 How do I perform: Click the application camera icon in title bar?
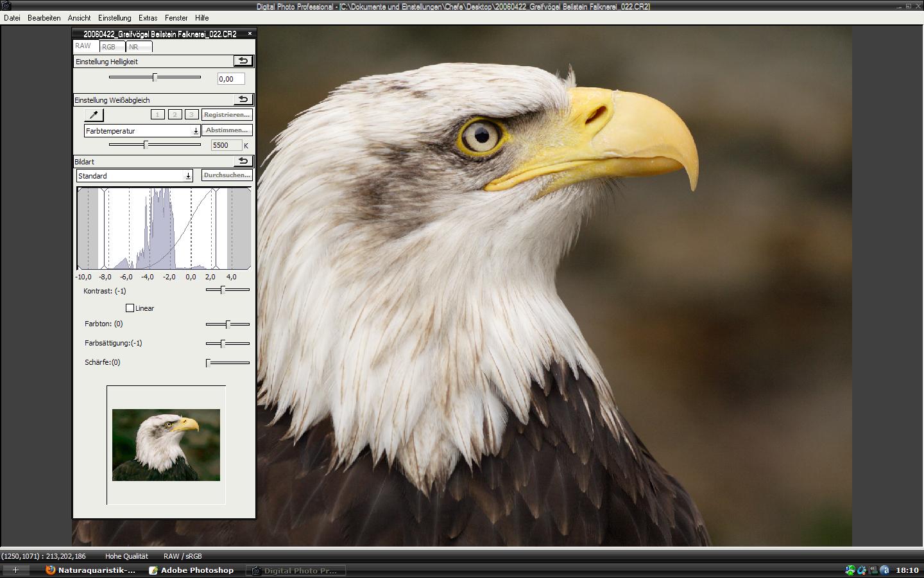tap(6, 6)
